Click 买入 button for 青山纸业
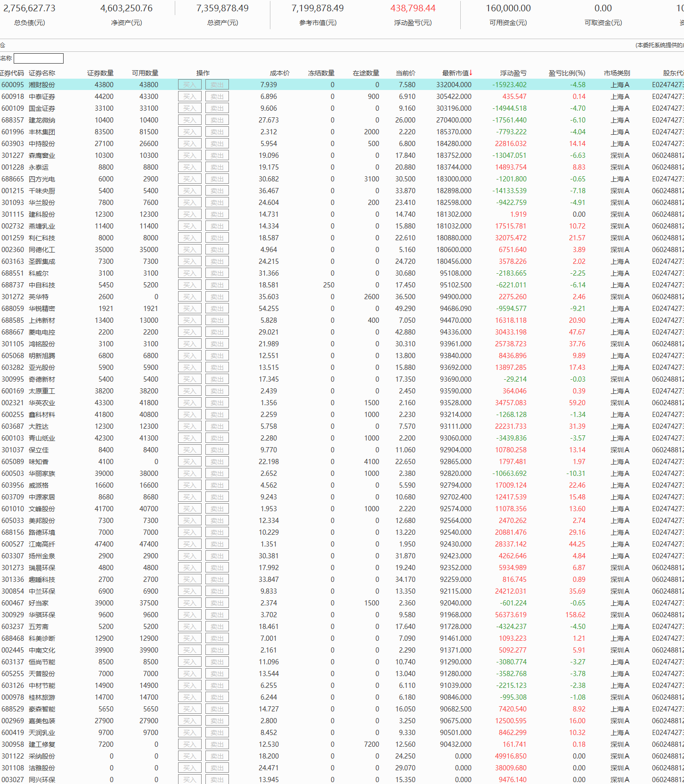Viewport: 684px width, 784px height. 190,438
